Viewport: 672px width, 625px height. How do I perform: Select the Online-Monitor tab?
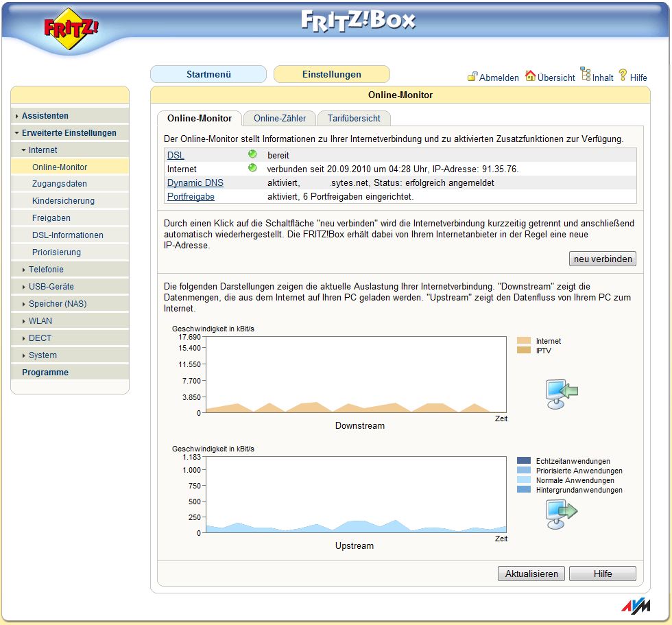pyautogui.click(x=200, y=118)
